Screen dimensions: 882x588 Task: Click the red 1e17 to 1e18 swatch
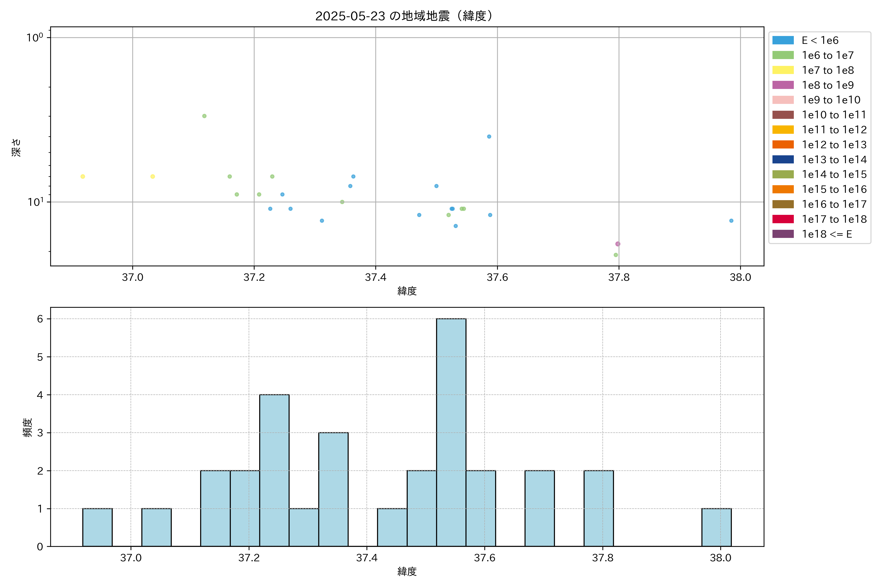[783, 219]
